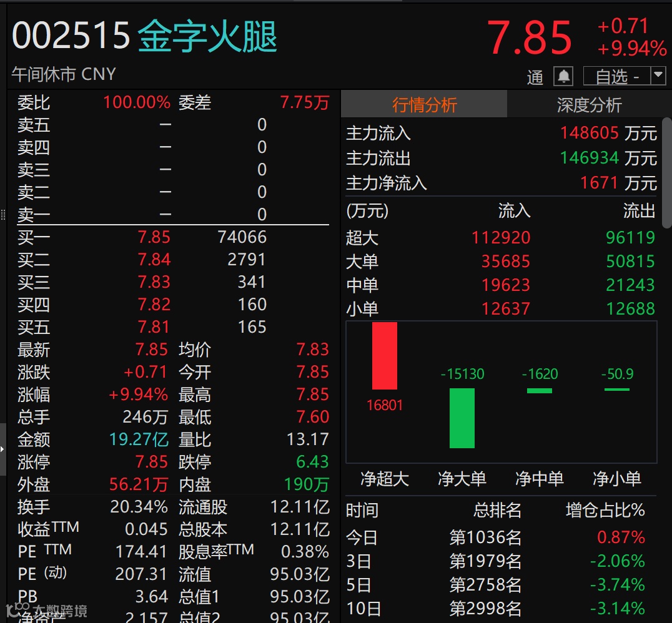
Task: Click the 自选 - watchlist button
Action: (x=616, y=77)
